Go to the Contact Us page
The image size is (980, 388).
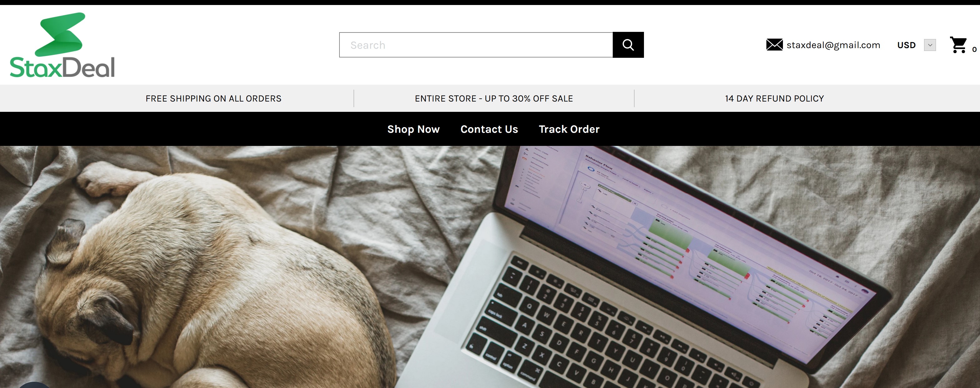point(489,129)
